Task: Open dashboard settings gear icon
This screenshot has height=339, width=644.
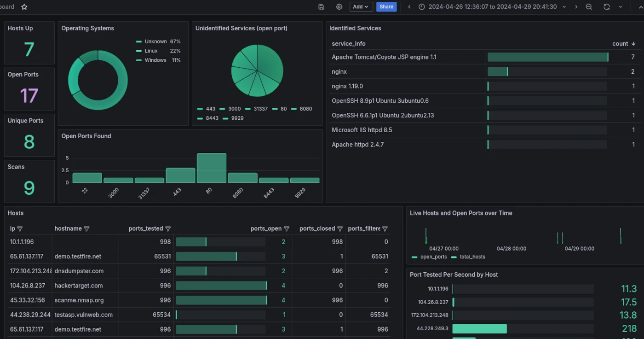Action: (339, 7)
